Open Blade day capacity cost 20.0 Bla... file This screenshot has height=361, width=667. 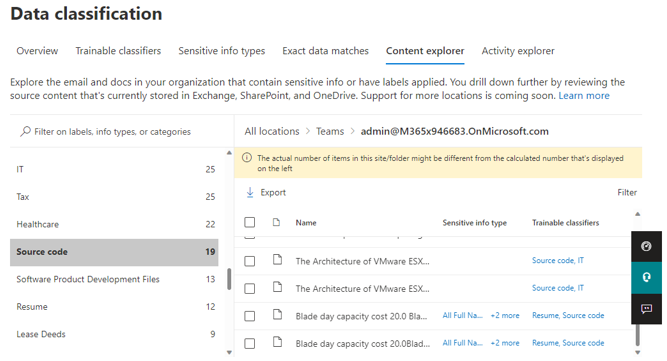click(x=361, y=316)
